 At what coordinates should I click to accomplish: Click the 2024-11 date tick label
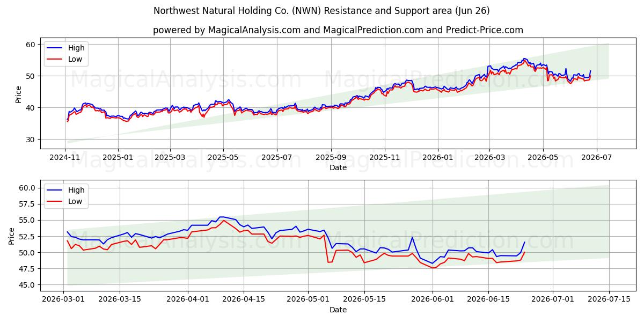(x=65, y=158)
